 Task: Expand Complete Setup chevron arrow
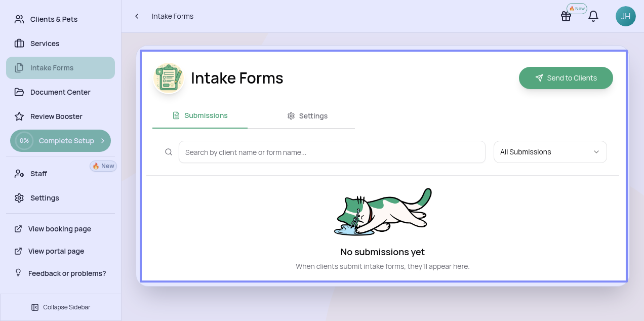(103, 141)
